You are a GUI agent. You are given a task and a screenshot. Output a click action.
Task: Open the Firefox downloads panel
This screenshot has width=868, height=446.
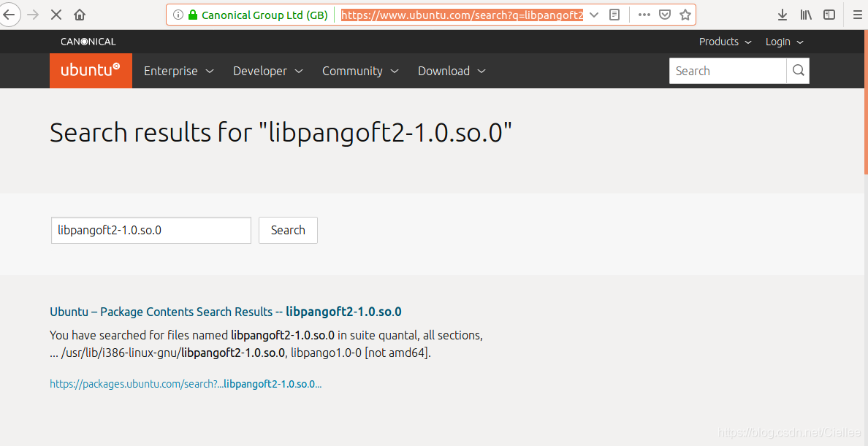pos(783,15)
